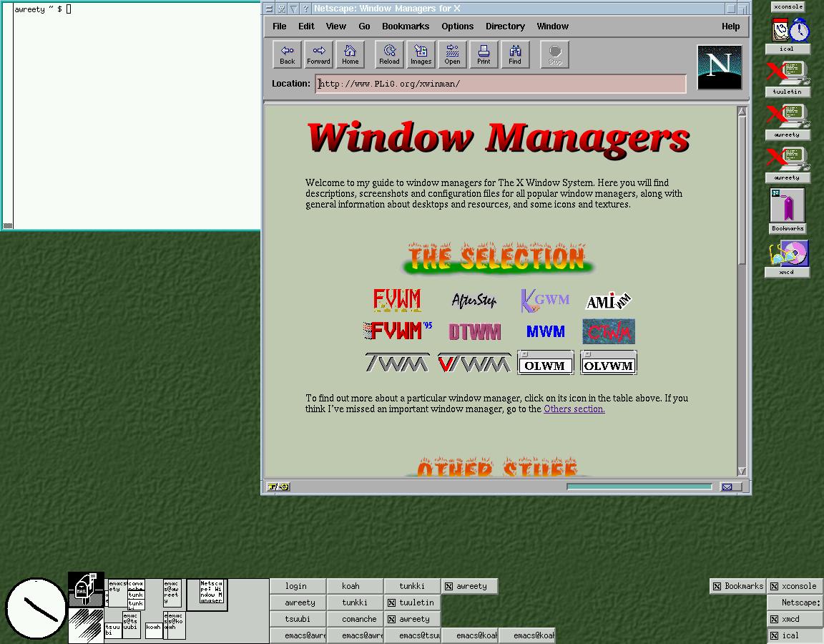The height and width of the screenshot is (644, 824).
Task: Open the Help menu
Action: 730,26
